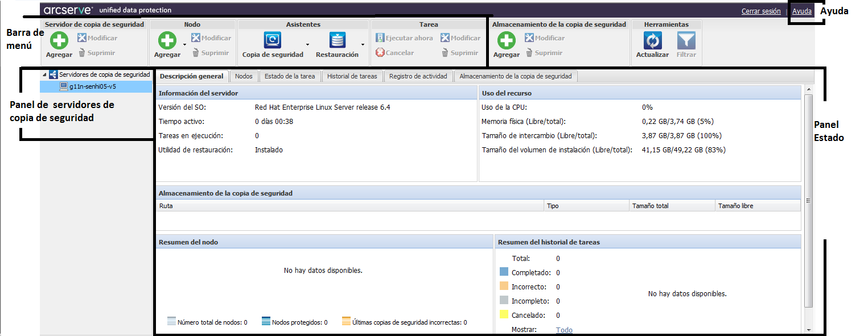Click the scrollbar down arrow in status panel

coord(808,329)
